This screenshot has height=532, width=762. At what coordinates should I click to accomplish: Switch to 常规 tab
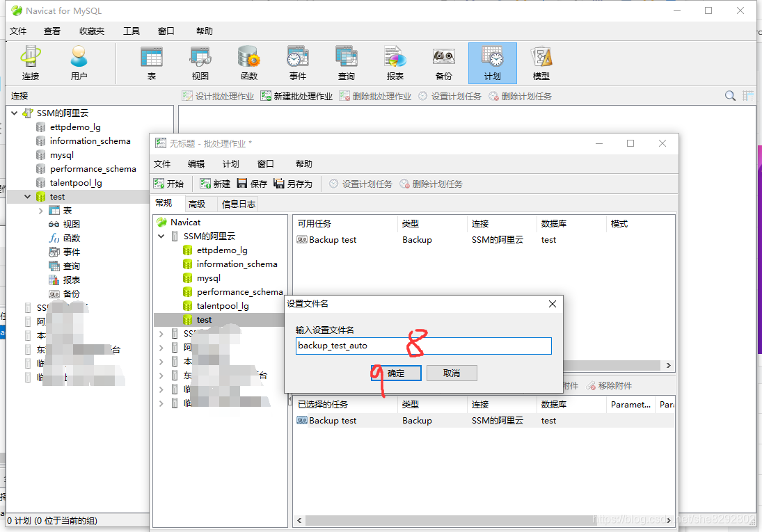point(164,203)
